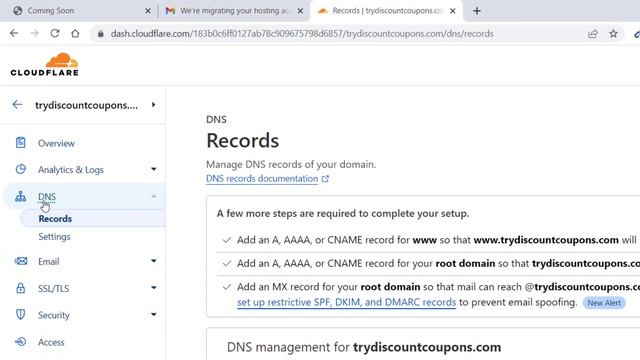
Task: Click external link icon beside documentation
Action: [x=325, y=179]
